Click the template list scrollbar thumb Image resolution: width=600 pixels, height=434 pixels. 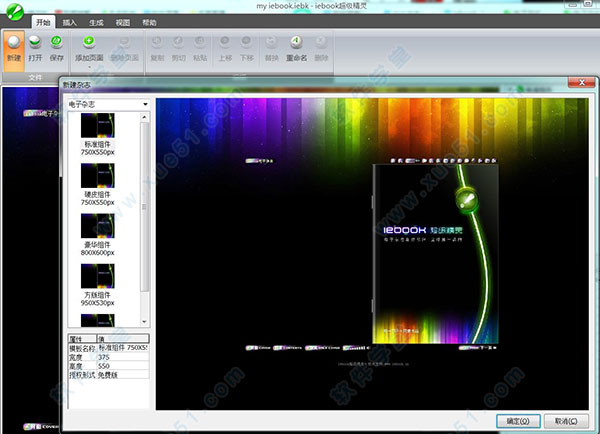(144, 207)
